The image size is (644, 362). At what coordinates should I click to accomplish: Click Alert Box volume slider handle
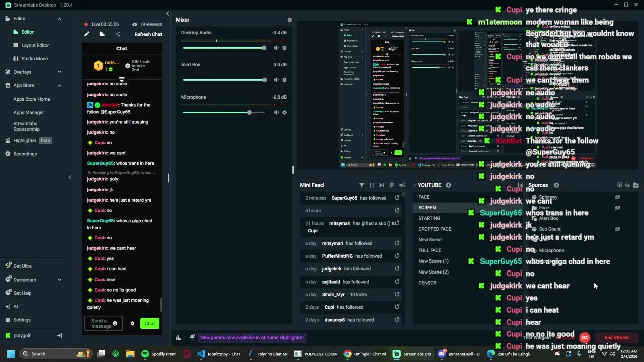pyautogui.click(x=265, y=80)
